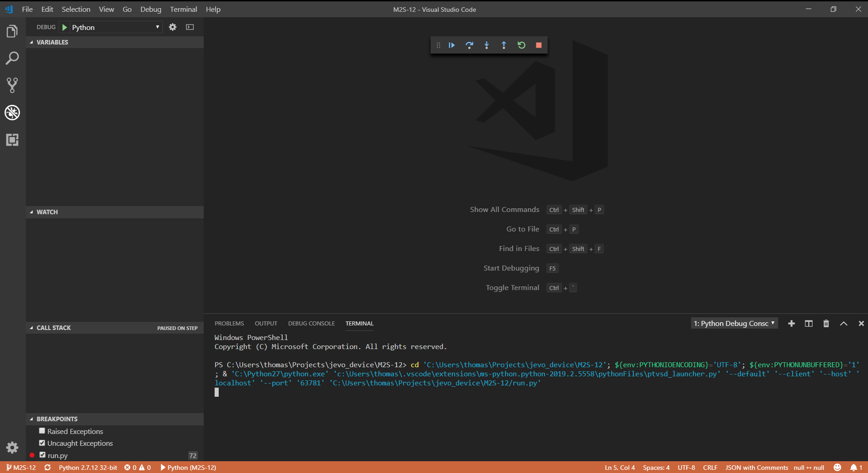Switch to the Problems tab

tap(229, 323)
